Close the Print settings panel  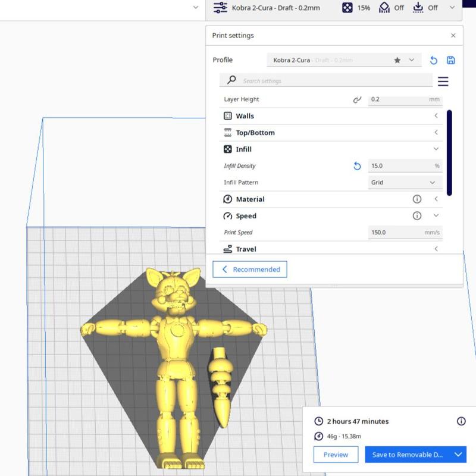[x=453, y=36]
